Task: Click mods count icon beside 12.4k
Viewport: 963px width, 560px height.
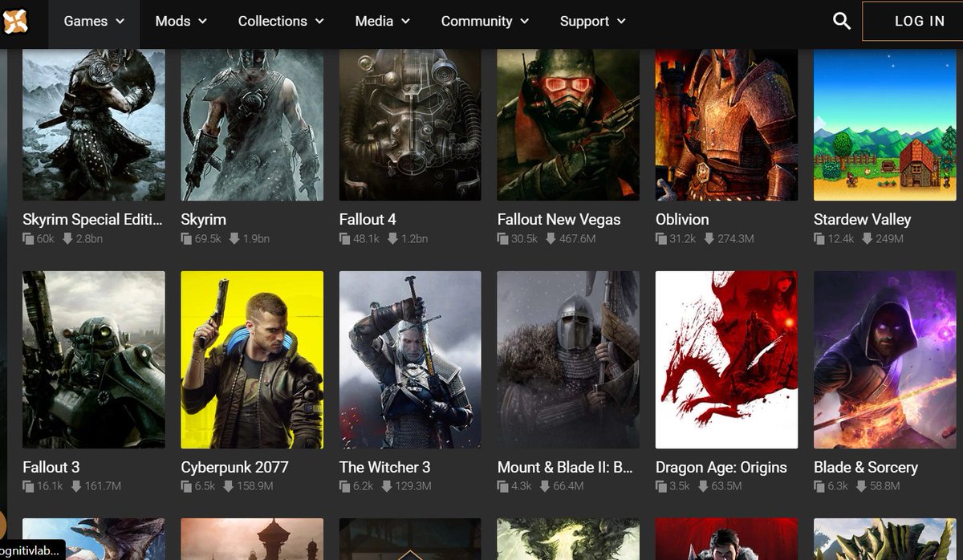Action: pyautogui.click(x=819, y=239)
